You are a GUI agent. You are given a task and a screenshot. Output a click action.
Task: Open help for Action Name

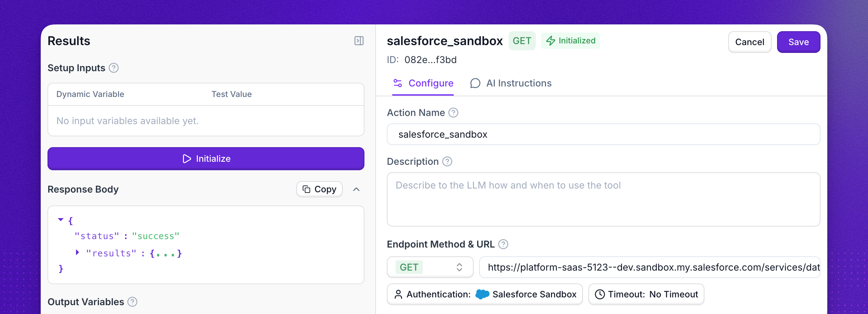pyautogui.click(x=453, y=113)
